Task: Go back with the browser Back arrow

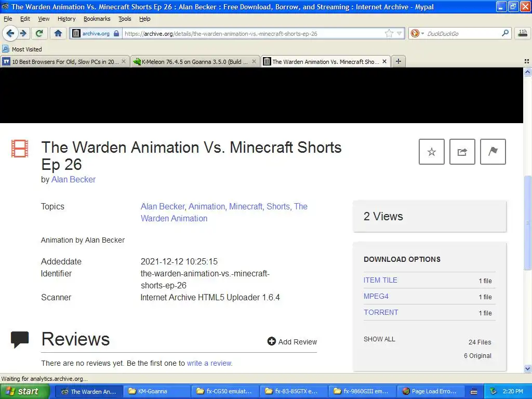Action: coord(10,33)
